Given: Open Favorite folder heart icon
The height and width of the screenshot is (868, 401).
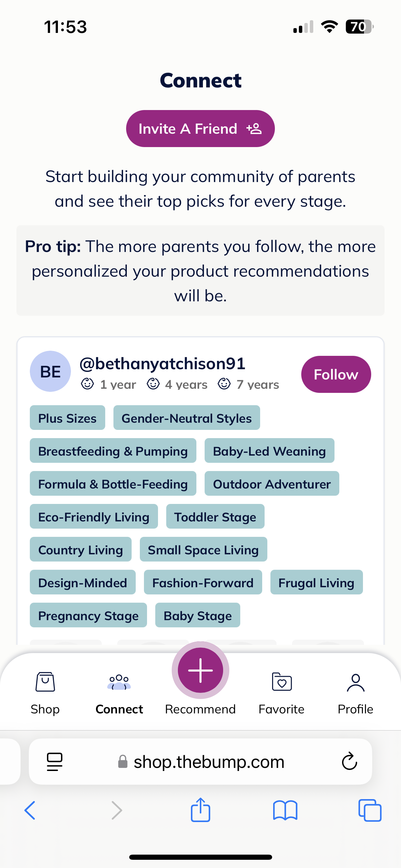Looking at the screenshot, I should (x=281, y=682).
